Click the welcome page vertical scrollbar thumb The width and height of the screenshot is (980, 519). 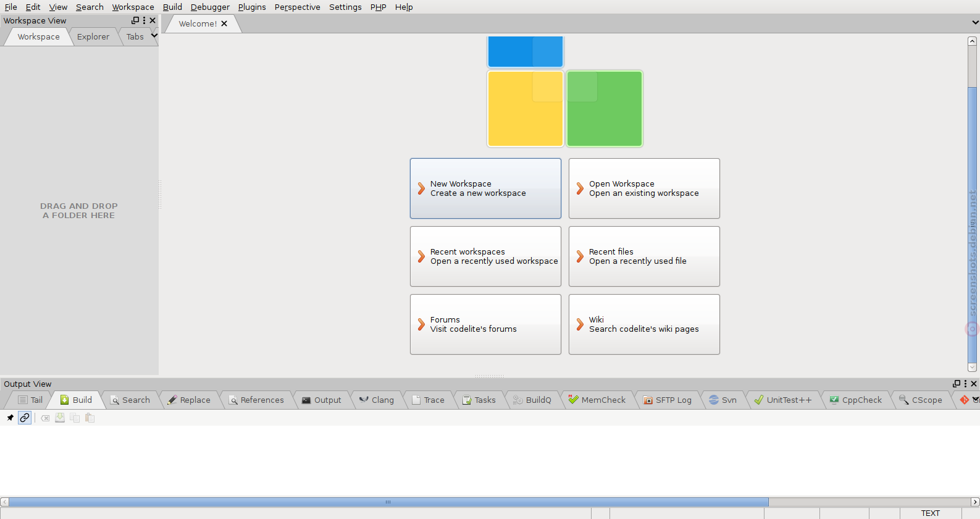pyautogui.click(x=972, y=225)
